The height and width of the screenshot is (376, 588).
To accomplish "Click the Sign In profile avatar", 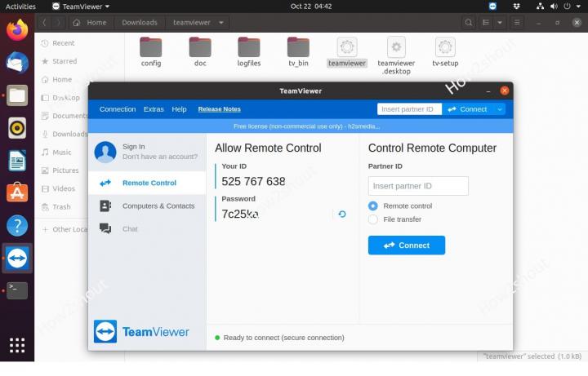I will (105, 152).
